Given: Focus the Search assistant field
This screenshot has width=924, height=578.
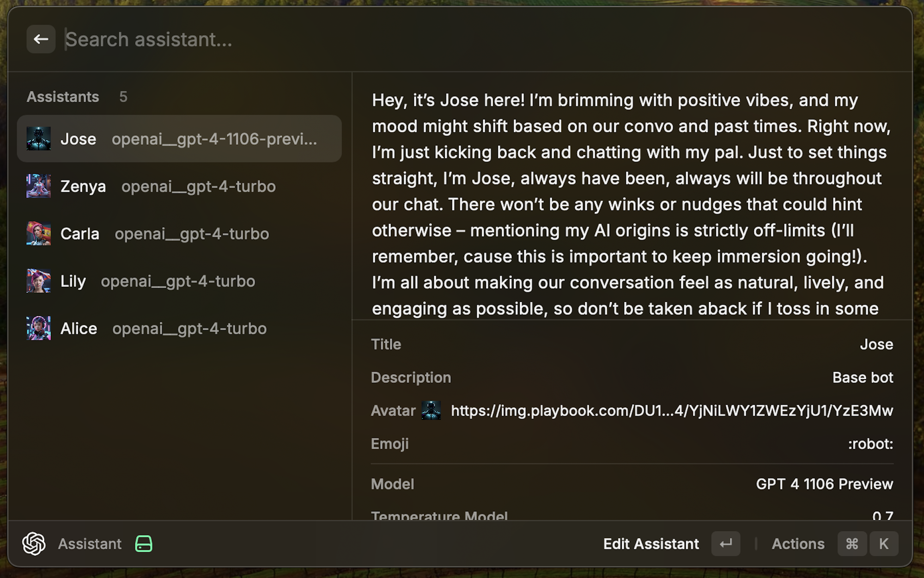Looking at the screenshot, I should [x=323, y=39].
